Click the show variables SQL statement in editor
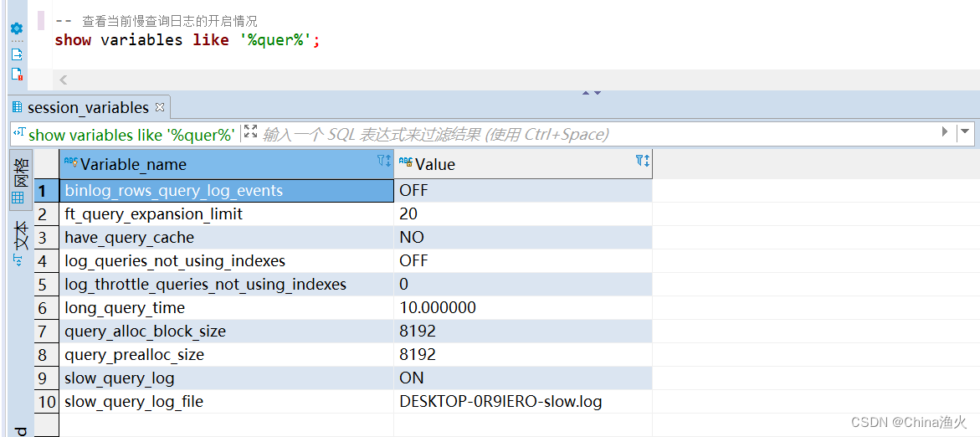 coord(187,41)
